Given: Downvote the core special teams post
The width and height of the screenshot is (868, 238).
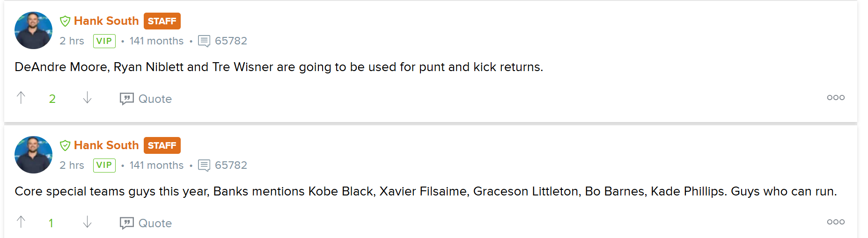Looking at the screenshot, I should tap(87, 222).
